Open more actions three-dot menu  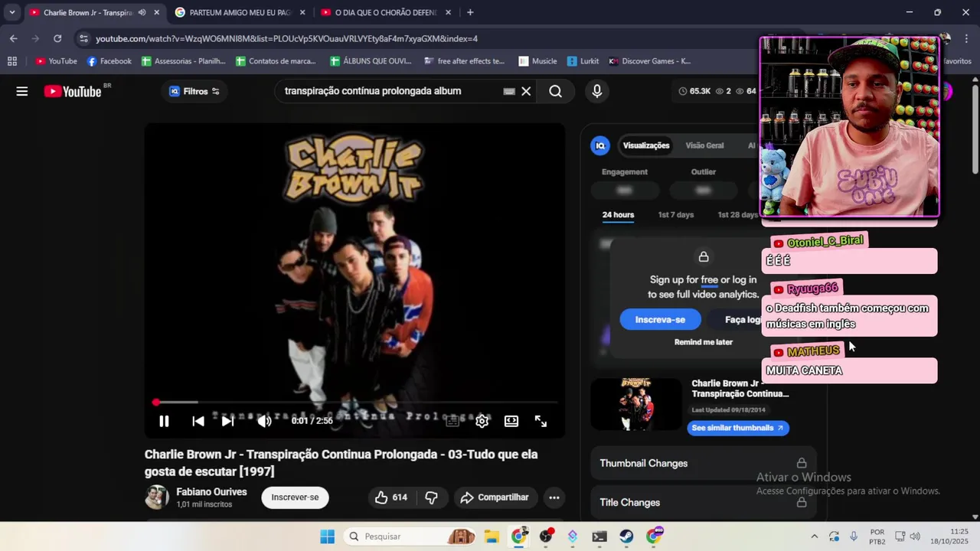(554, 497)
